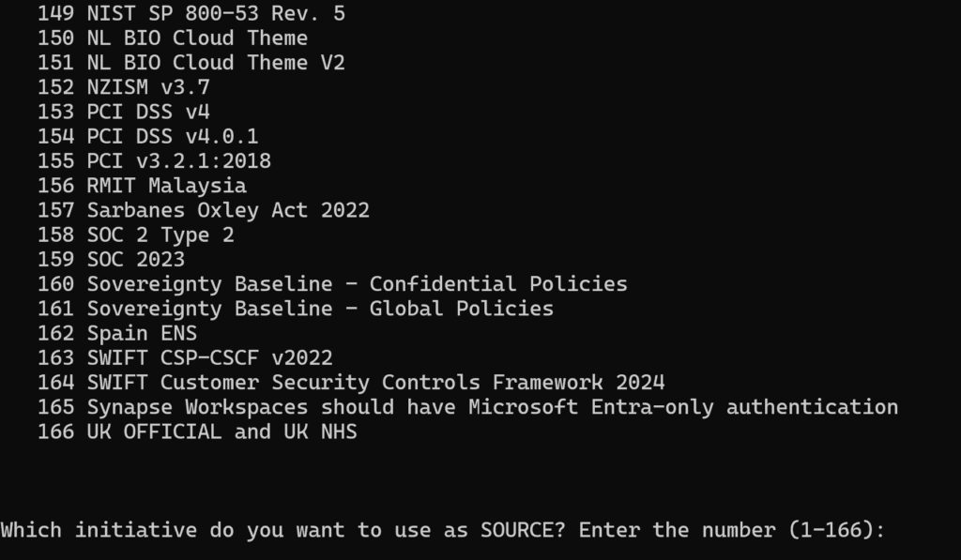This screenshot has height=560, width=961.
Task: Click the Sarbanes Oxley Act 2022 line
Action: 204,210
